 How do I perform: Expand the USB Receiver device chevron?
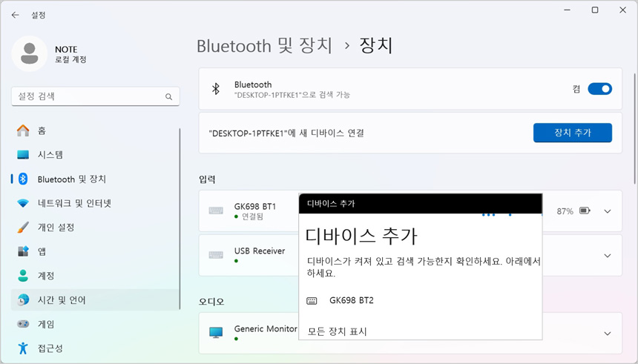pos(608,256)
